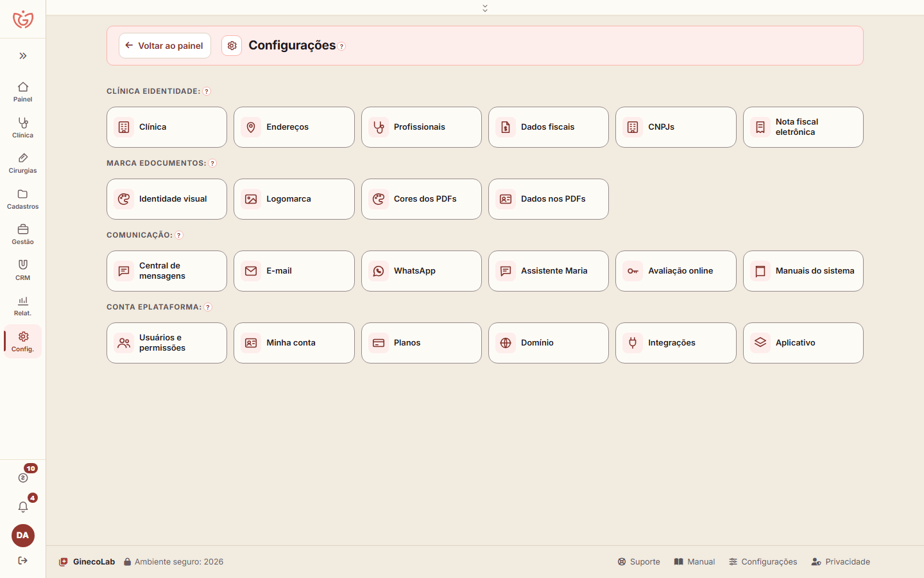The width and height of the screenshot is (924, 578).
Task: Open the CRM sidebar icon
Action: [x=23, y=270]
